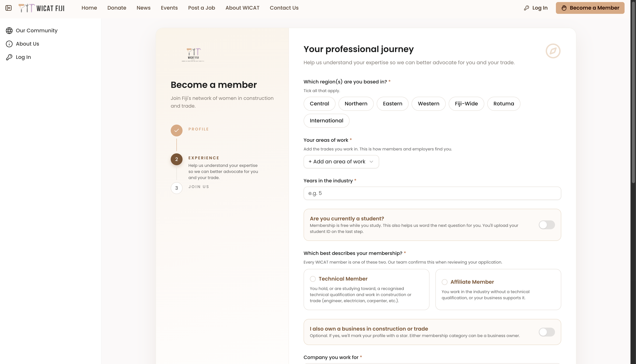Image resolution: width=636 pixels, height=364 pixels.
Task: Click the Log In link in header
Action: coord(536,8)
